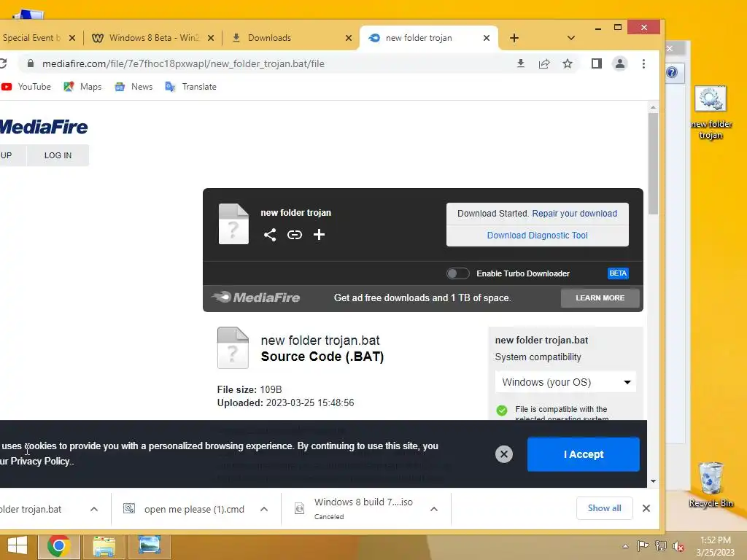The height and width of the screenshot is (560, 747).
Task: Click Show all downloads button
Action: coord(605,508)
